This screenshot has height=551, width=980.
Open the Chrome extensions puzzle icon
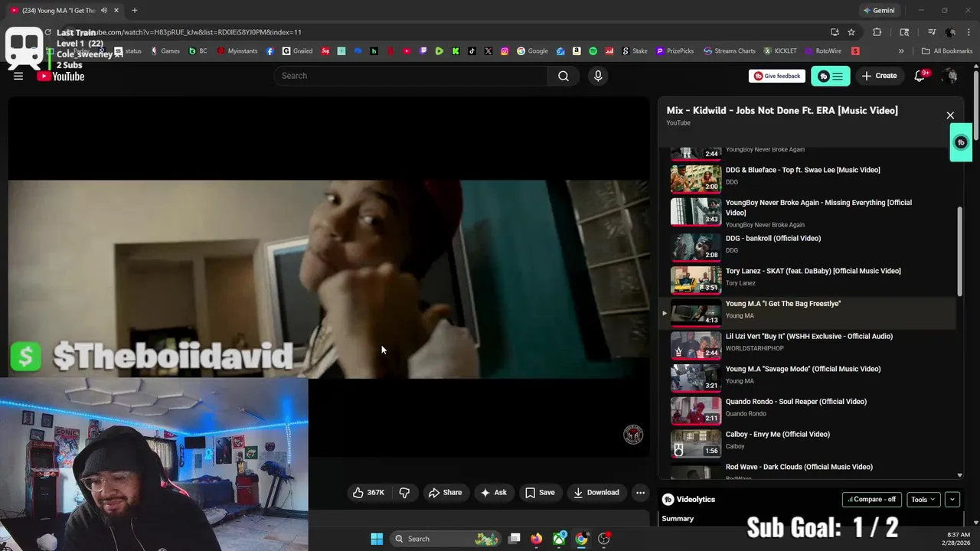[877, 32]
